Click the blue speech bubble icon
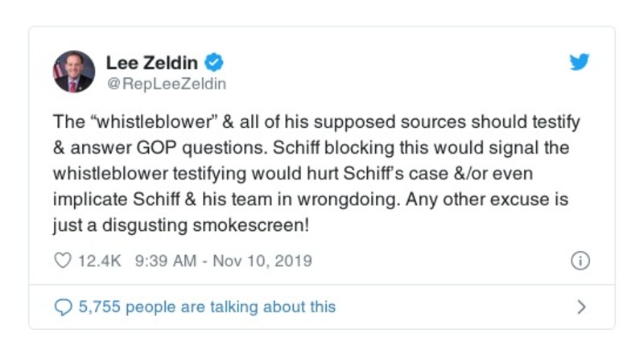644x358 pixels. (x=62, y=307)
